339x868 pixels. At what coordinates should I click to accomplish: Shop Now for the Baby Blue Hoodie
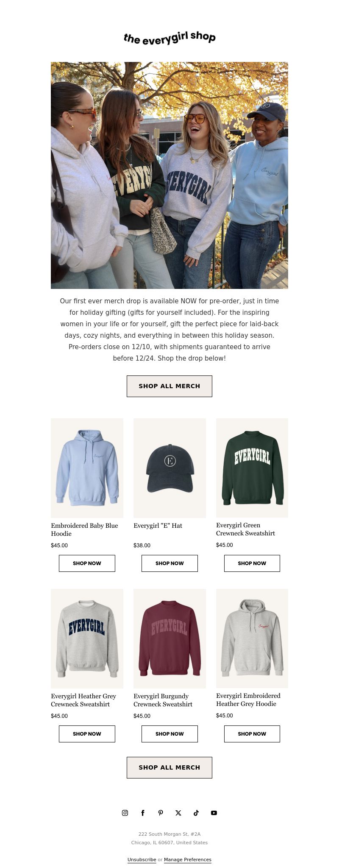coord(87,563)
